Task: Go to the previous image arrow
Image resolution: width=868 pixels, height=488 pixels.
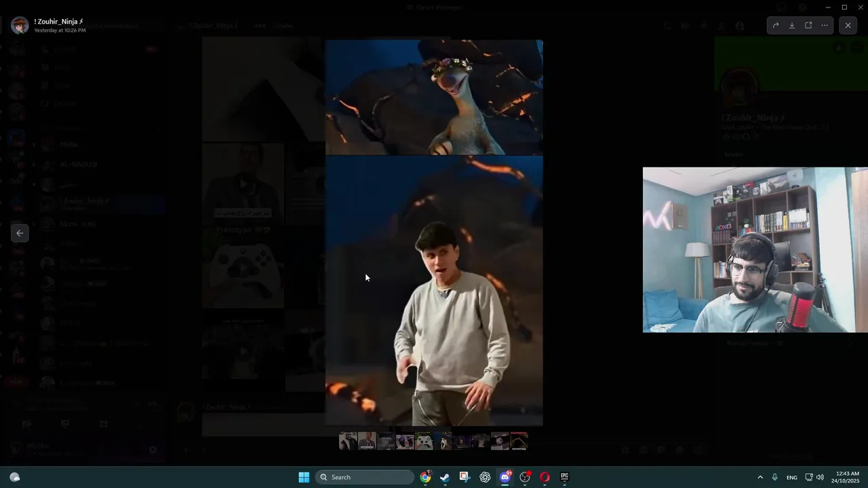Action: tap(20, 233)
